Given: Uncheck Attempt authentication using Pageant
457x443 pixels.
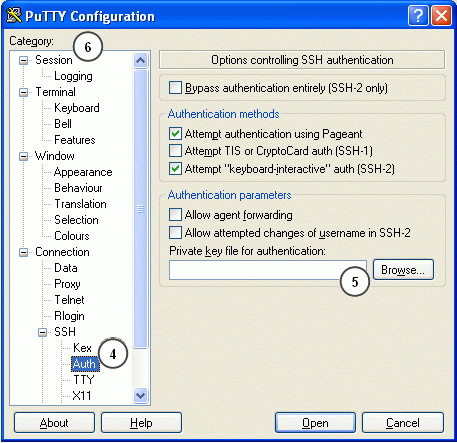Looking at the screenshot, I should pos(175,133).
